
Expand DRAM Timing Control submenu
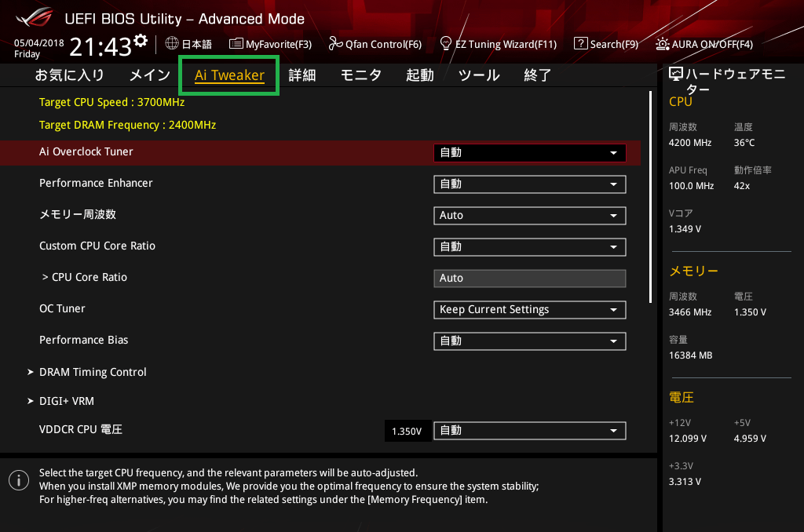[x=93, y=372]
